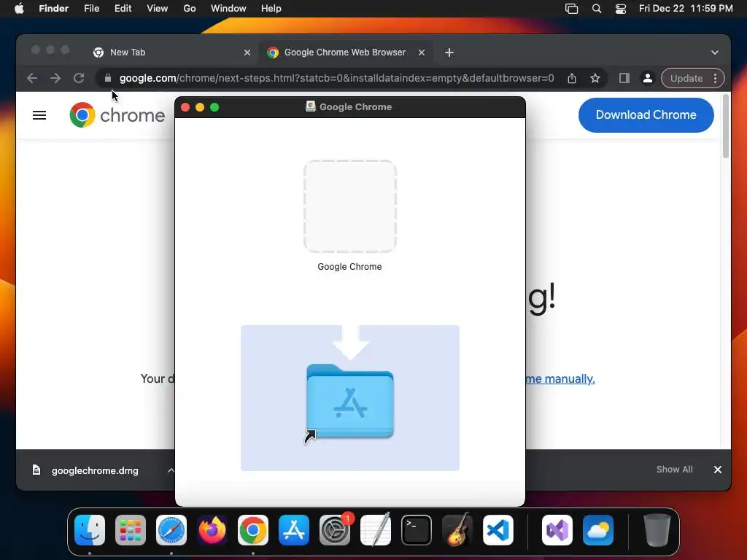The width and height of the screenshot is (747, 560).
Task: Click Show All downloads
Action: point(674,470)
